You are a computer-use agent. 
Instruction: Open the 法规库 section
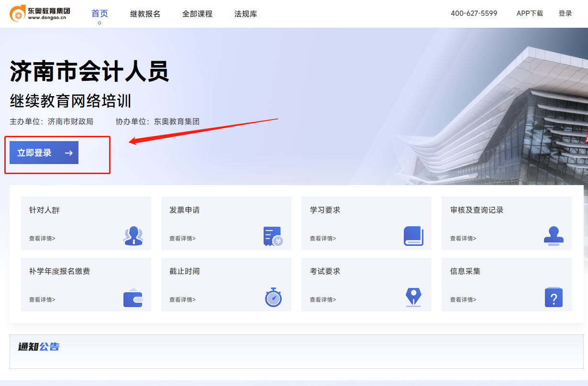pyautogui.click(x=245, y=13)
